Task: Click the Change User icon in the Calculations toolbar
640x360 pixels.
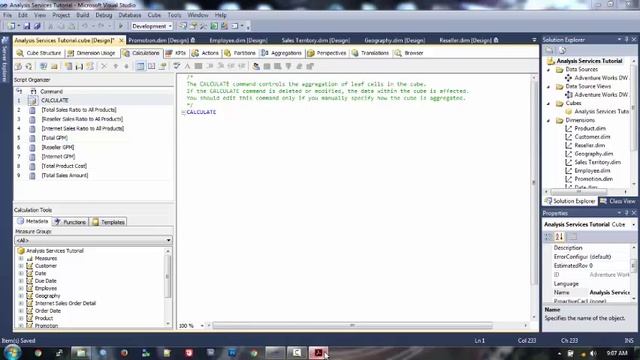Action: pyautogui.click(x=256, y=66)
